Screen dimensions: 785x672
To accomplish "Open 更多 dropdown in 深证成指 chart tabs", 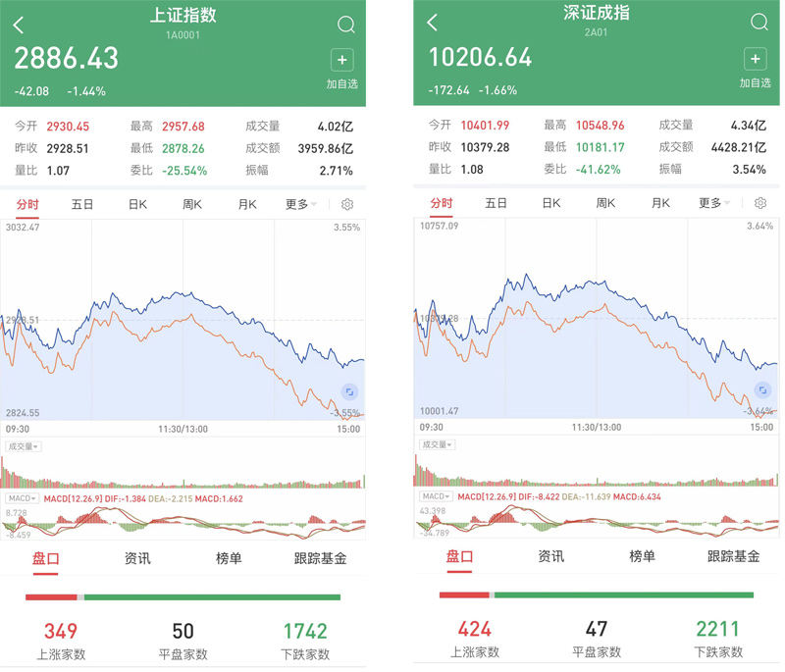I will [x=714, y=203].
